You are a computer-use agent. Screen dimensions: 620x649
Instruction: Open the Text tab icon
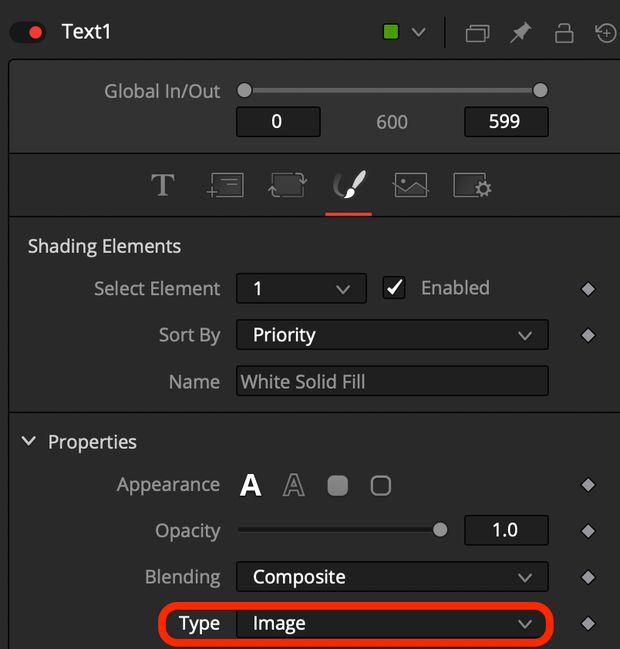click(x=163, y=185)
